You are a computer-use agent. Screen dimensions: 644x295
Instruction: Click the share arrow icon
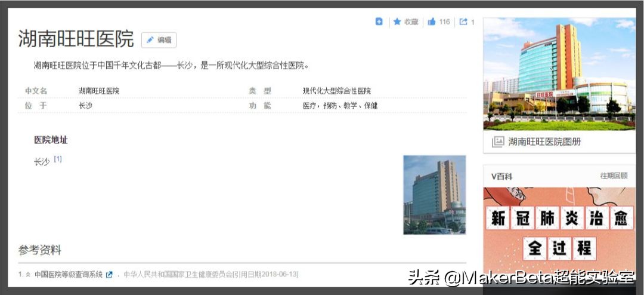463,21
